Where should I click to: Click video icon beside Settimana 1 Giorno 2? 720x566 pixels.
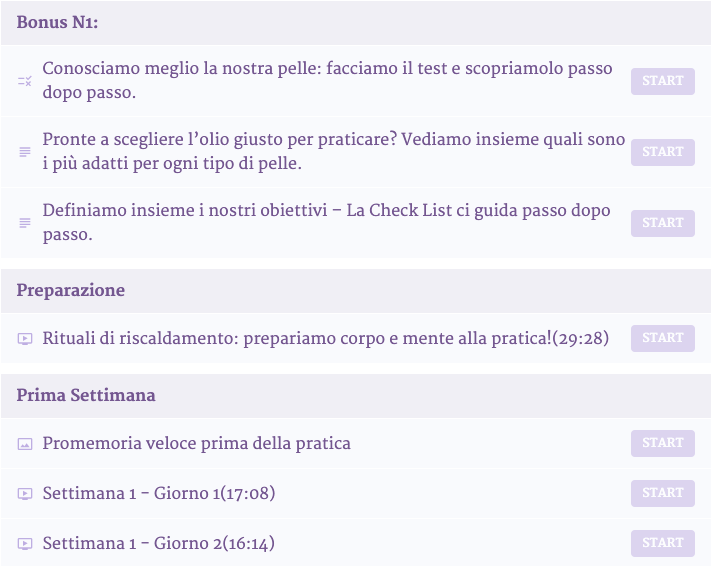click(25, 544)
